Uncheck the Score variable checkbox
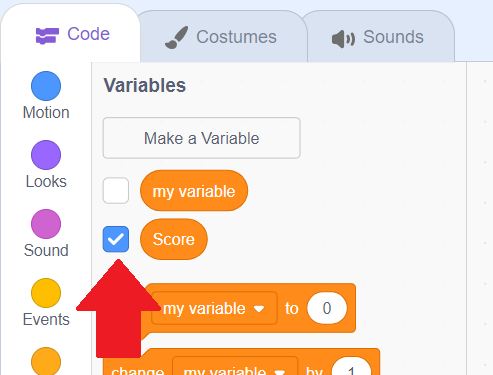This screenshot has height=375, width=493. (x=116, y=239)
